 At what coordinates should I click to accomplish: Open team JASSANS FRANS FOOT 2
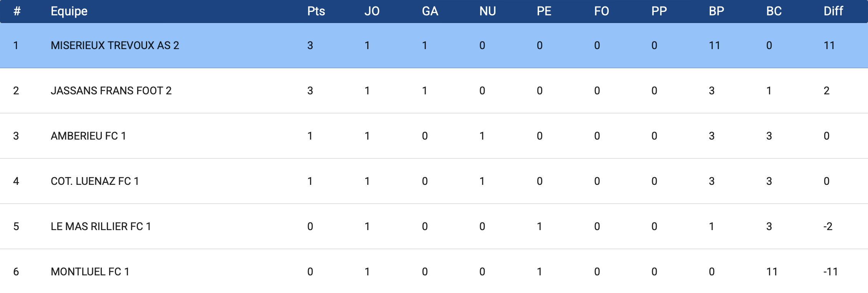tap(111, 91)
